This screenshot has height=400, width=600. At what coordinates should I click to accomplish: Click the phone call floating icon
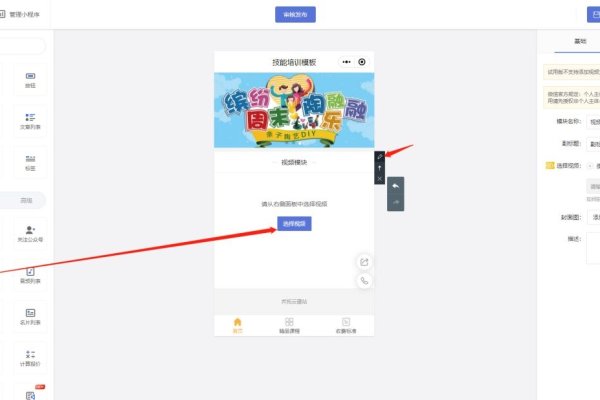tap(365, 281)
